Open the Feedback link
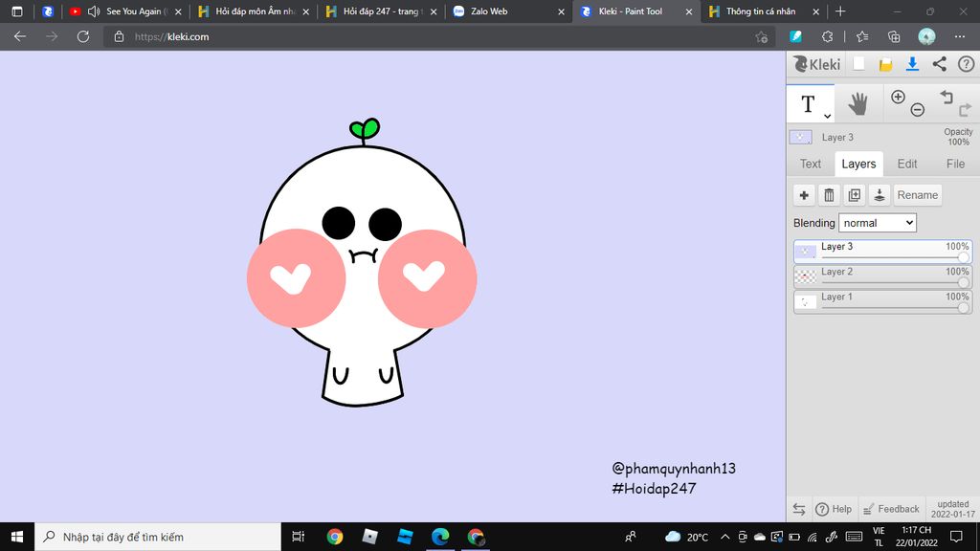Image resolution: width=980 pixels, height=551 pixels. 891,509
